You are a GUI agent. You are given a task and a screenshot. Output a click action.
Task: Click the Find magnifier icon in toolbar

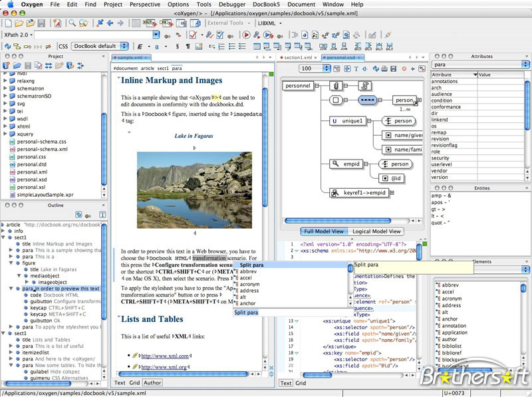coord(72,23)
